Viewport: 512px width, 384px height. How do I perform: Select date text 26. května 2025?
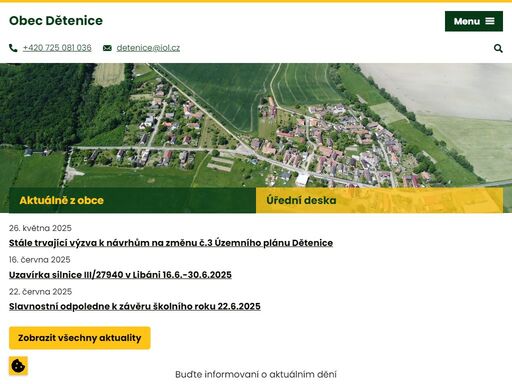point(40,228)
